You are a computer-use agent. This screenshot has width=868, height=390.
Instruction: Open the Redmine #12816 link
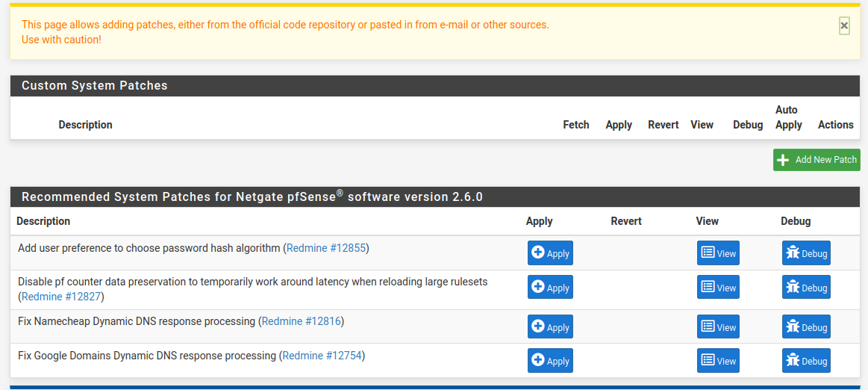pyautogui.click(x=301, y=321)
